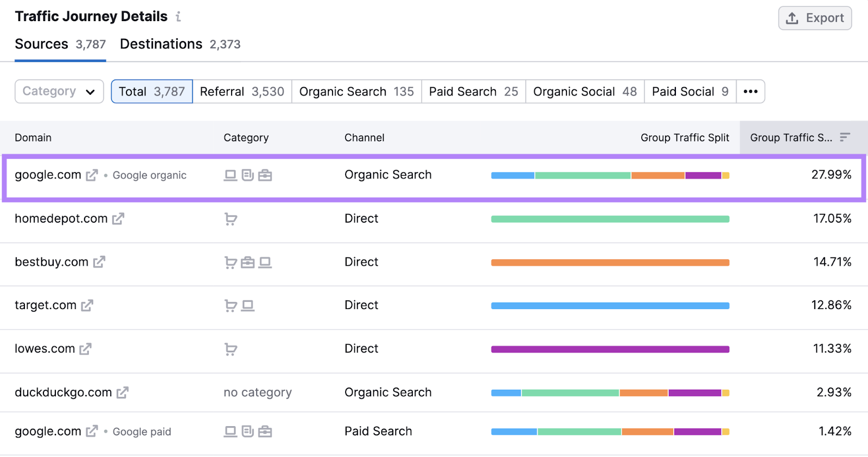868x457 pixels.
Task: Click the shopping cart category icon for homedepot.com
Action: (x=231, y=219)
